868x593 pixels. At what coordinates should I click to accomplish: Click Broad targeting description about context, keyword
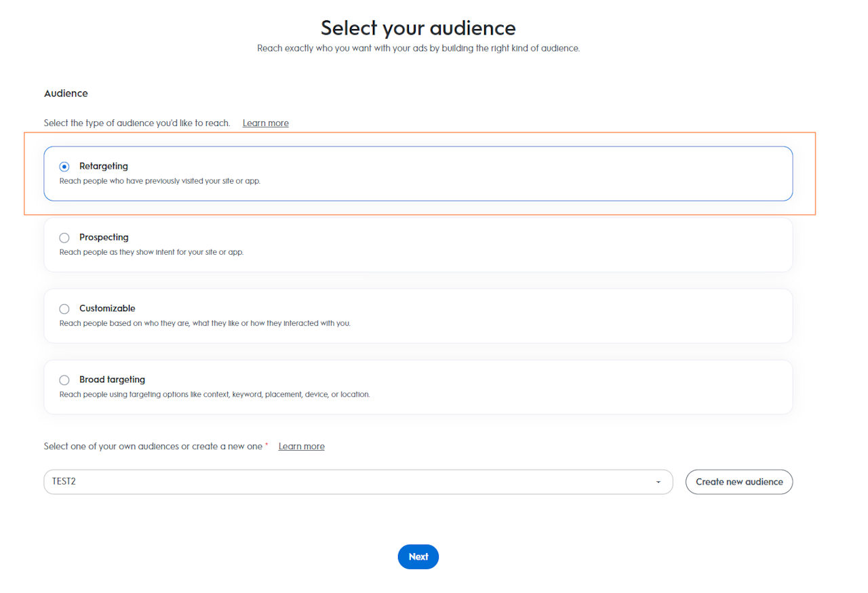(214, 394)
